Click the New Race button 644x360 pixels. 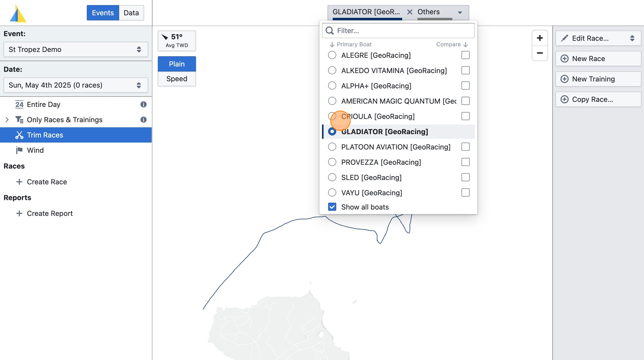coord(598,59)
